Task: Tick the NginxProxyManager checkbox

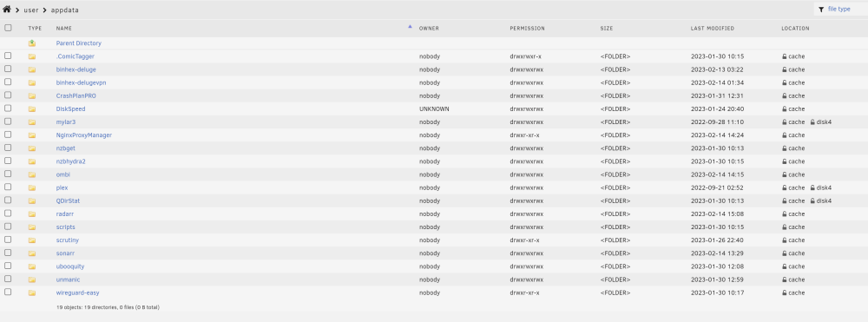Action: 8,134
